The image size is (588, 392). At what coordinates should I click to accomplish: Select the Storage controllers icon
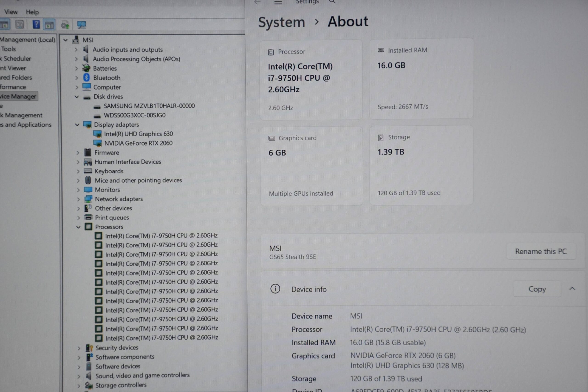point(89,385)
